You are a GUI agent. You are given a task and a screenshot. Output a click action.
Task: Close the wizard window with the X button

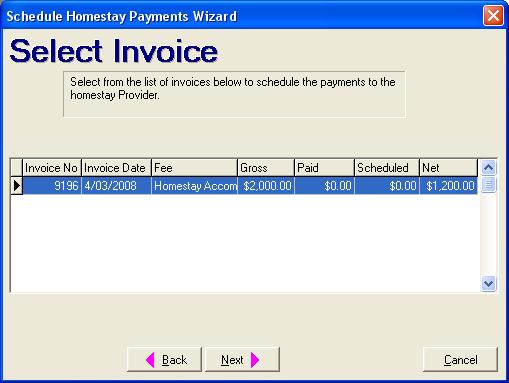(493, 15)
